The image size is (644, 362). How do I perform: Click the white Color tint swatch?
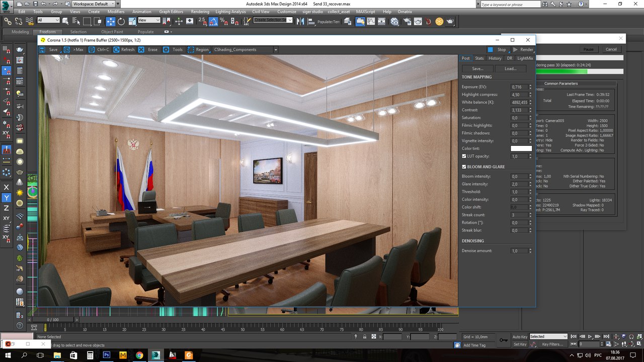click(x=521, y=148)
